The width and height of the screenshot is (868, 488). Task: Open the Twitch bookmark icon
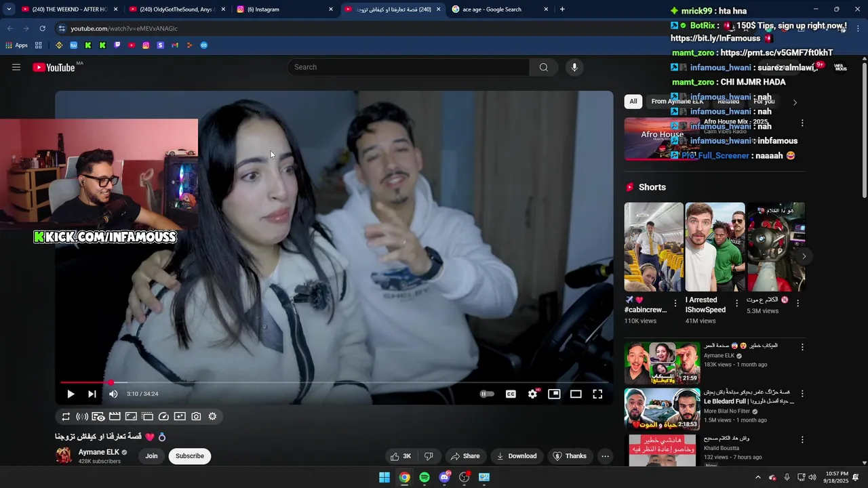click(117, 45)
